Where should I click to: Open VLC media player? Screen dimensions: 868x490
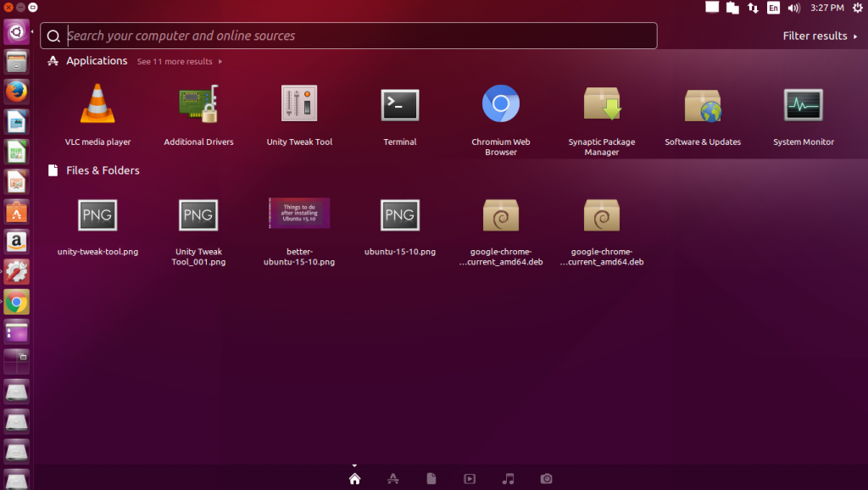click(97, 105)
